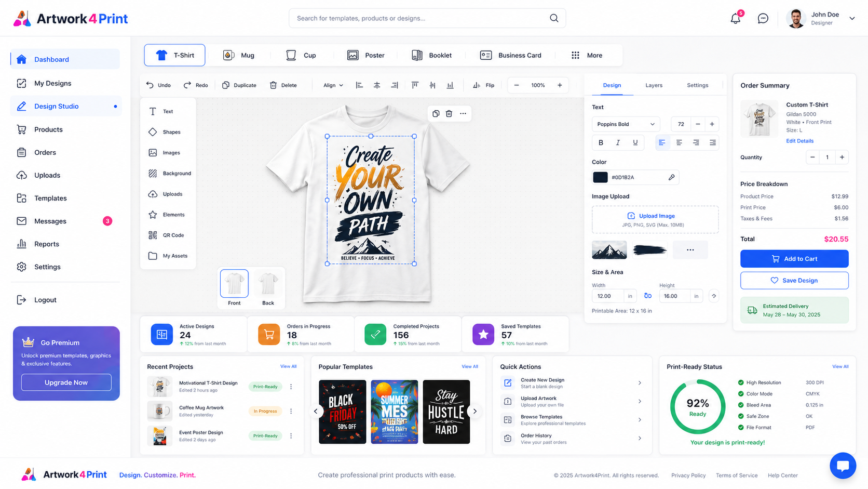This screenshot has height=489, width=868.
Task: Toggle italic text formatting
Action: coord(618,142)
